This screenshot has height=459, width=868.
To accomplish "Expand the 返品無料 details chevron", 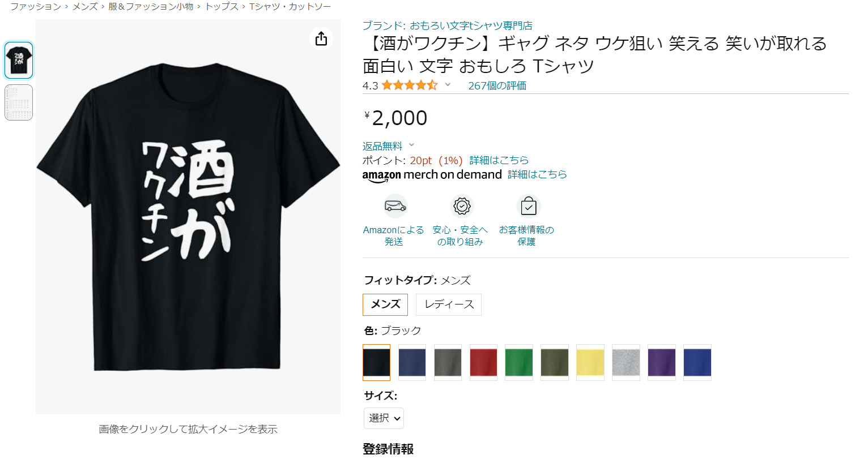I will (412, 145).
